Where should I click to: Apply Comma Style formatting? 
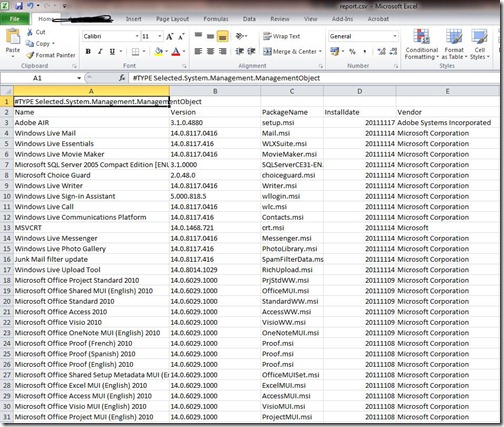(365, 51)
